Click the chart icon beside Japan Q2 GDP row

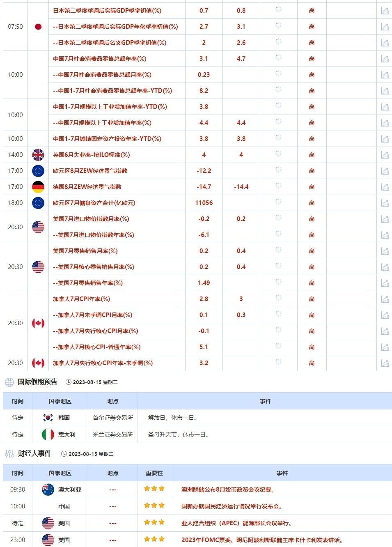coord(385,11)
